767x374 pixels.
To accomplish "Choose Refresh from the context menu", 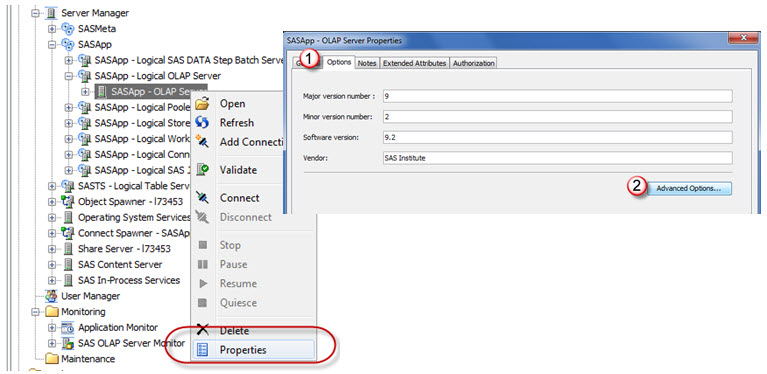I will point(237,122).
